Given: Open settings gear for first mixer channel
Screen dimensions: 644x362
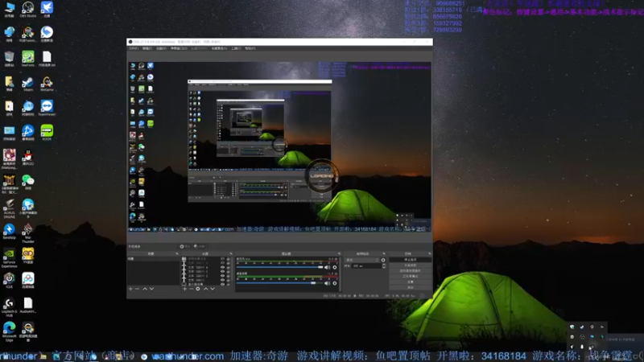Looking at the screenshot, I should click(x=335, y=267).
